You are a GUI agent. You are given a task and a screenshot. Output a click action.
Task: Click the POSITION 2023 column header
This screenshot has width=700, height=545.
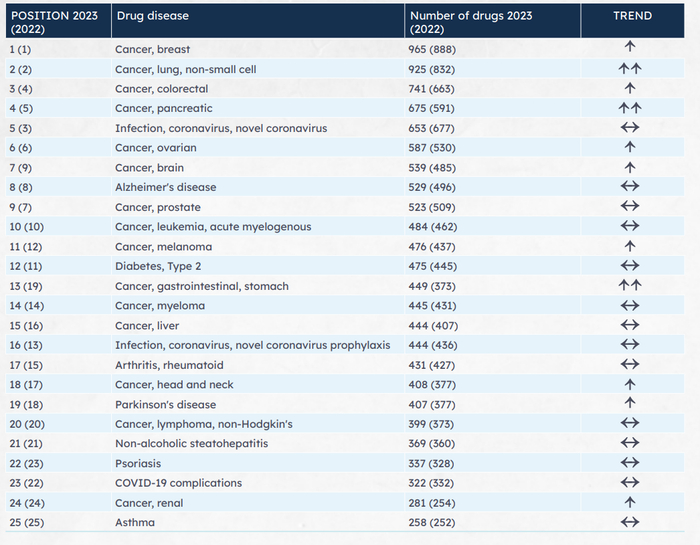54,22
